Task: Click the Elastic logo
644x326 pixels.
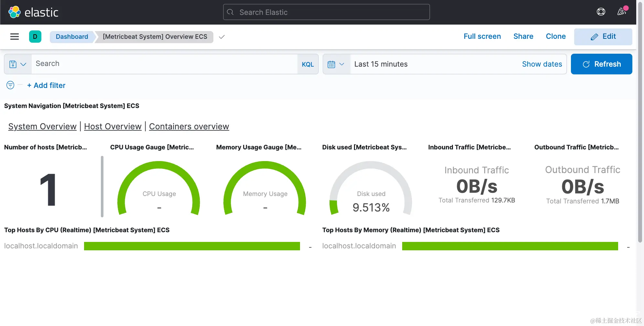Action: (33, 12)
